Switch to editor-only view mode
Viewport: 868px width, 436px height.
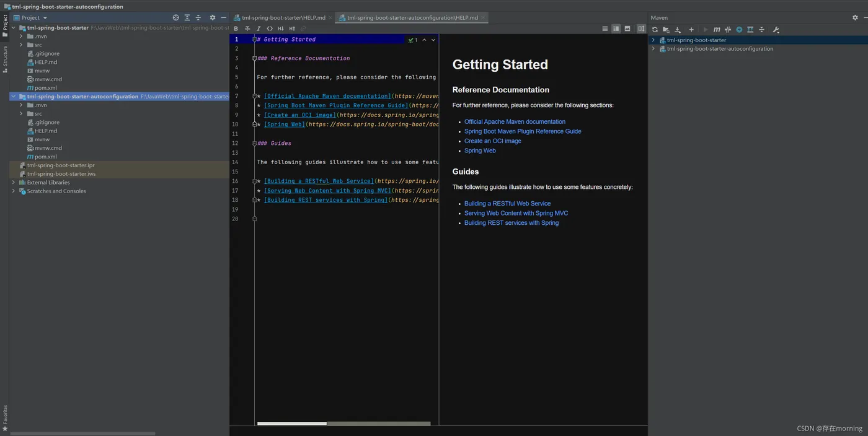coord(605,28)
